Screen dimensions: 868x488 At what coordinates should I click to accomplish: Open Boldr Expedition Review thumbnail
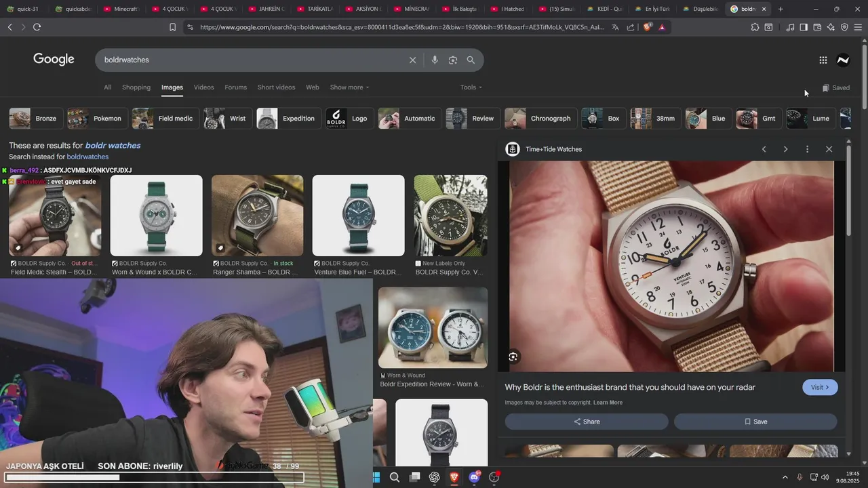[x=433, y=327]
